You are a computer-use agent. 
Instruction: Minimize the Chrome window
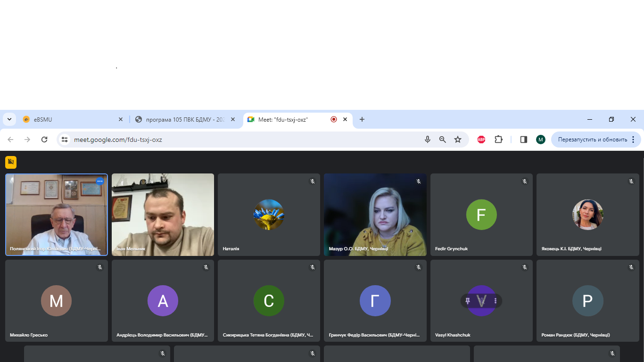tap(590, 120)
